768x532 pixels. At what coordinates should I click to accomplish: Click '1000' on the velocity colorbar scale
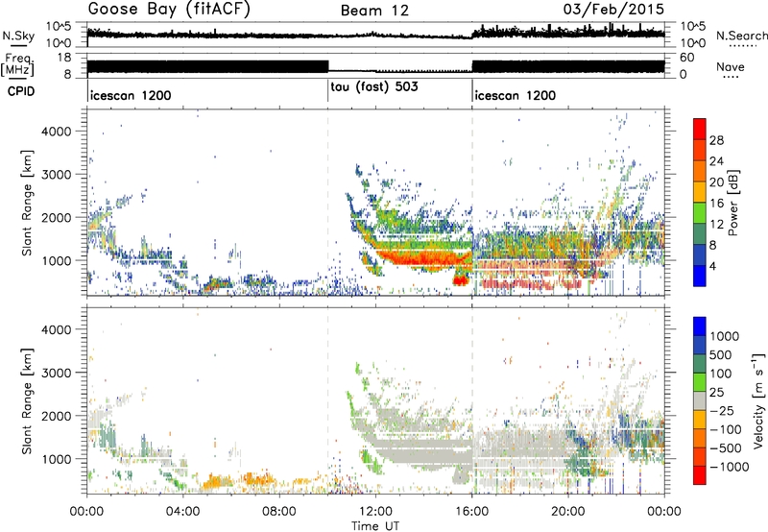pos(725,336)
